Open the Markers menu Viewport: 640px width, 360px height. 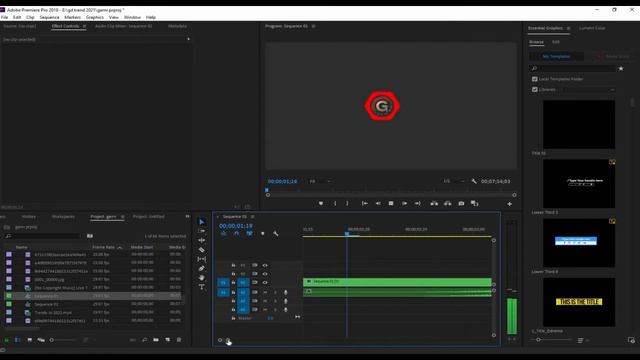click(72, 17)
